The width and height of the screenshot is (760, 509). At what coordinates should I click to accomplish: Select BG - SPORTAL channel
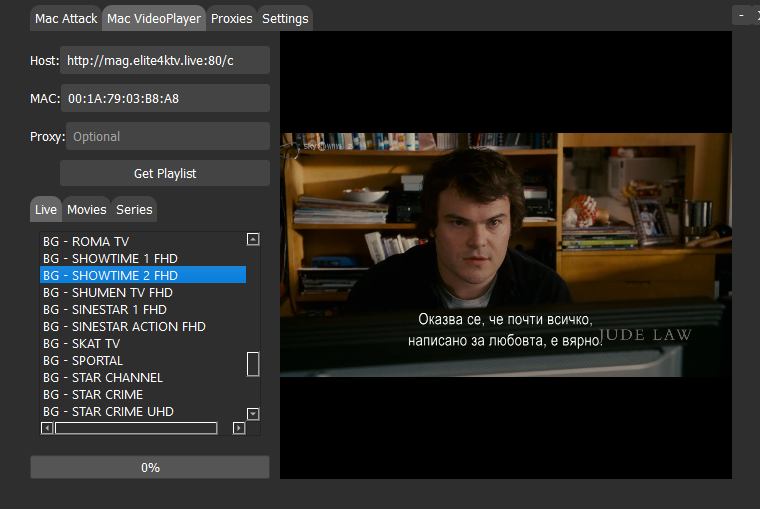click(143, 360)
